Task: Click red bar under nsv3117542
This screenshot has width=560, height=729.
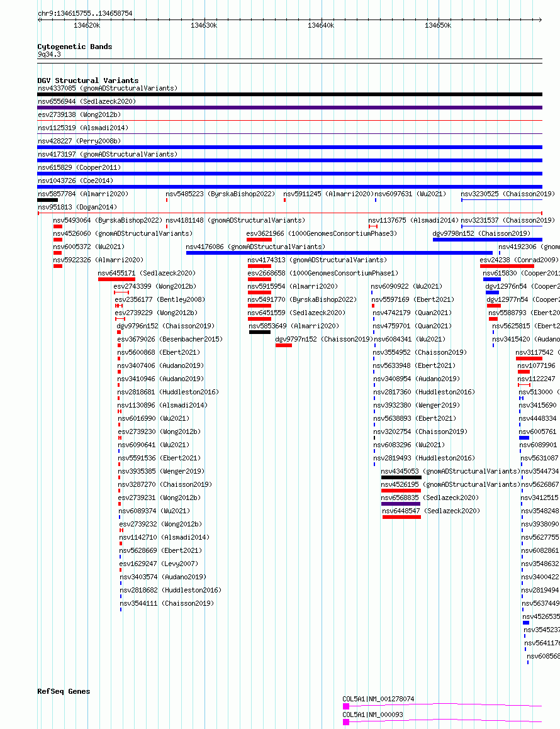Action: pyautogui.click(x=529, y=359)
